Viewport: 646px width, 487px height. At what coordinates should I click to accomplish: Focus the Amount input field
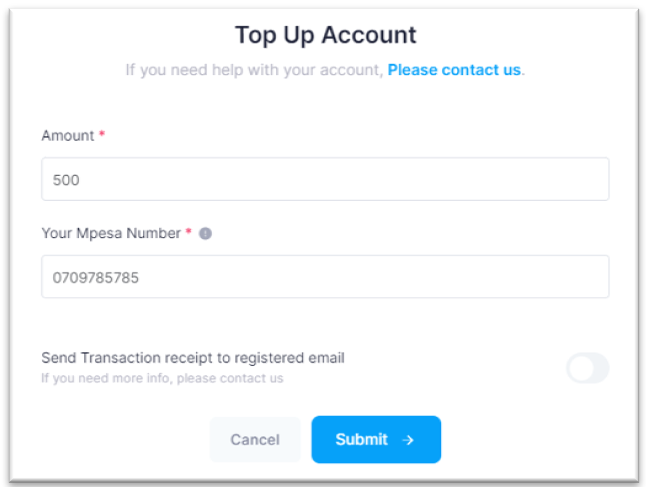(x=325, y=180)
